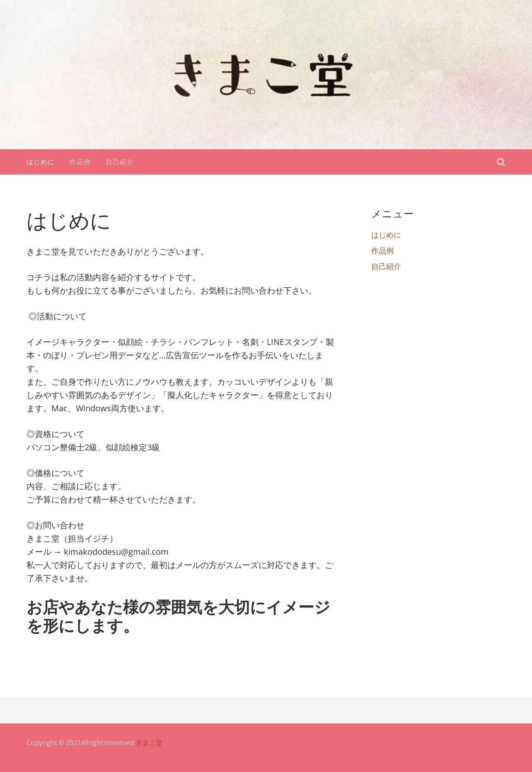This screenshot has width=532, height=772.
Task: Click the ◎活動について section label
Action: [58, 316]
